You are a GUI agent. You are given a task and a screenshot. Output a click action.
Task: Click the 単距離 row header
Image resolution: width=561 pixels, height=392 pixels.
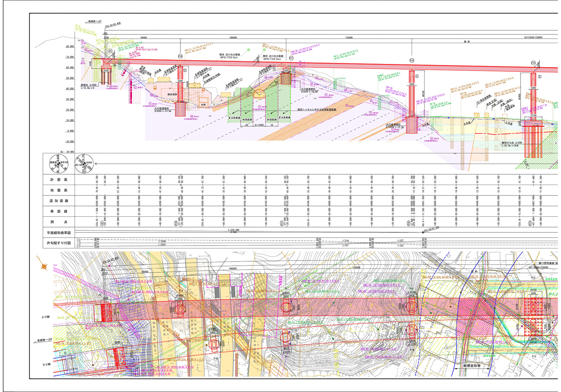tap(59, 211)
